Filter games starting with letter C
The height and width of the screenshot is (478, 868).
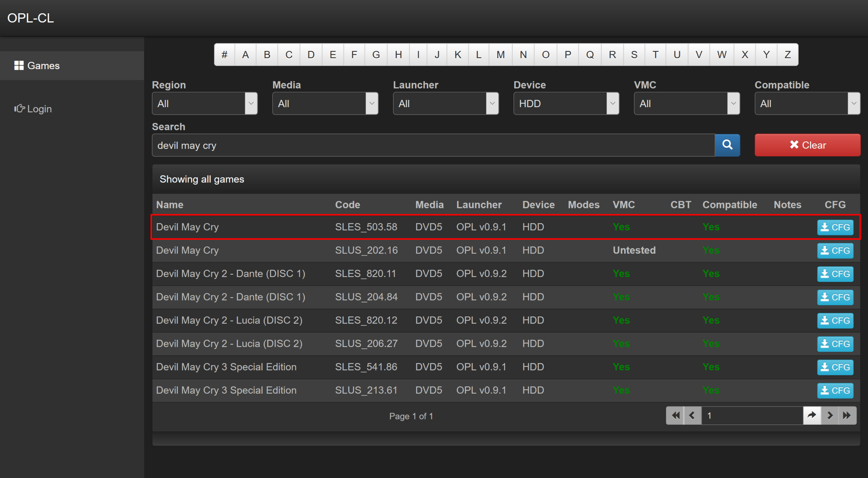pos(289,55)
